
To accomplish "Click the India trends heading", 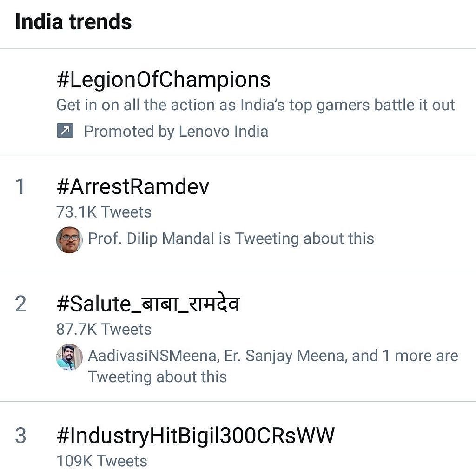I will 73,22.
